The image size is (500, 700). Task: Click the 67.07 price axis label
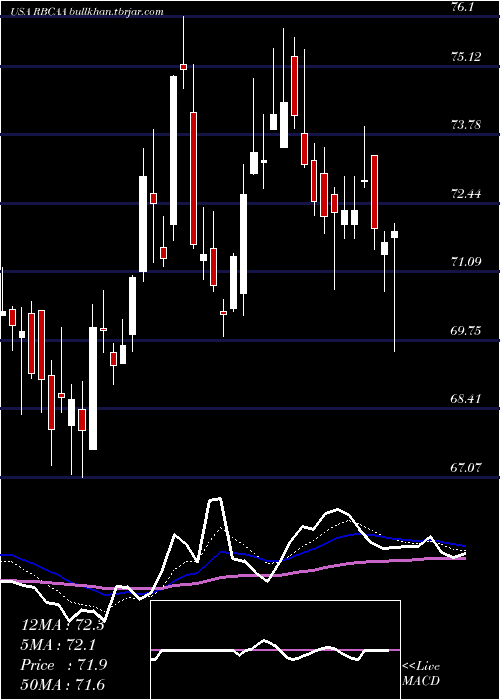pos(466,468)
